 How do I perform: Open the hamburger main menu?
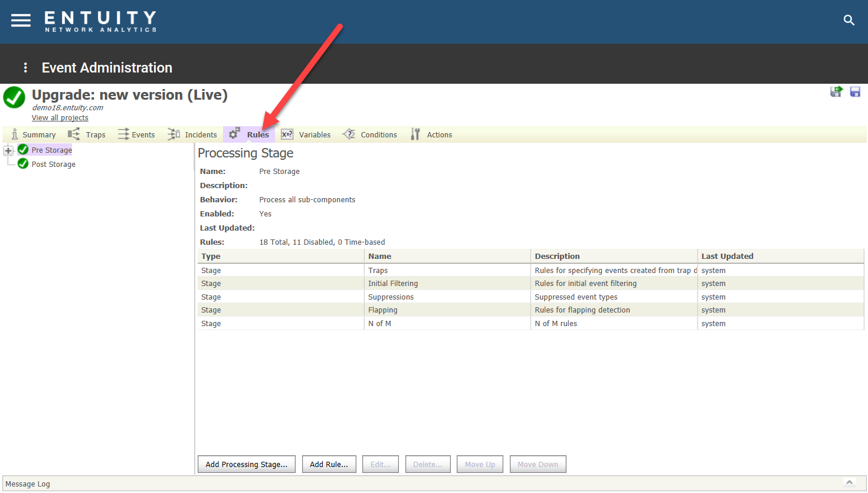(21, 21)
